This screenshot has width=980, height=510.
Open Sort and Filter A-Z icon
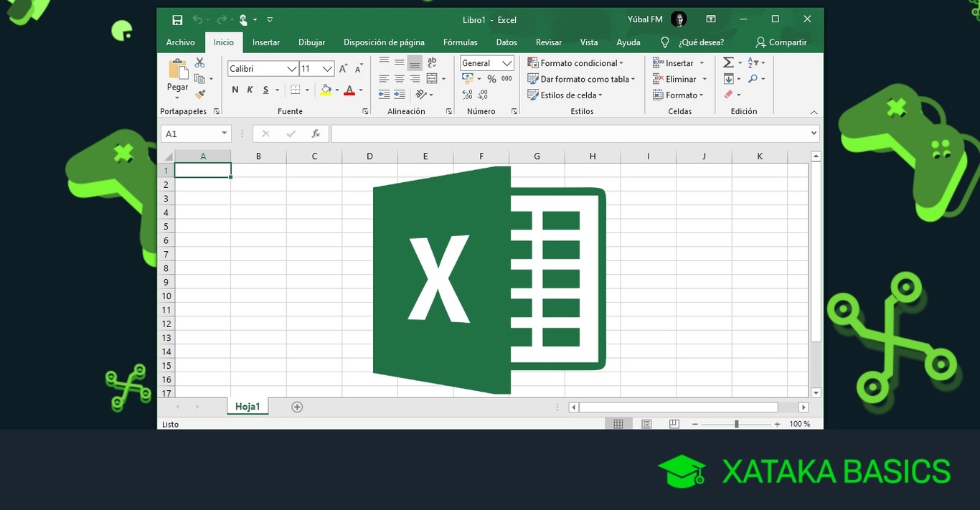pyautogui.click(x=753, y=62)
